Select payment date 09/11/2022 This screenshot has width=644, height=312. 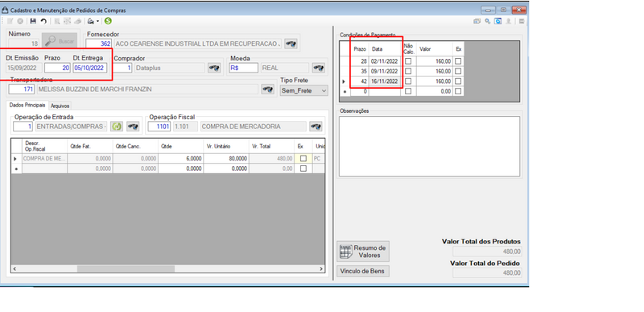(385, 71)
